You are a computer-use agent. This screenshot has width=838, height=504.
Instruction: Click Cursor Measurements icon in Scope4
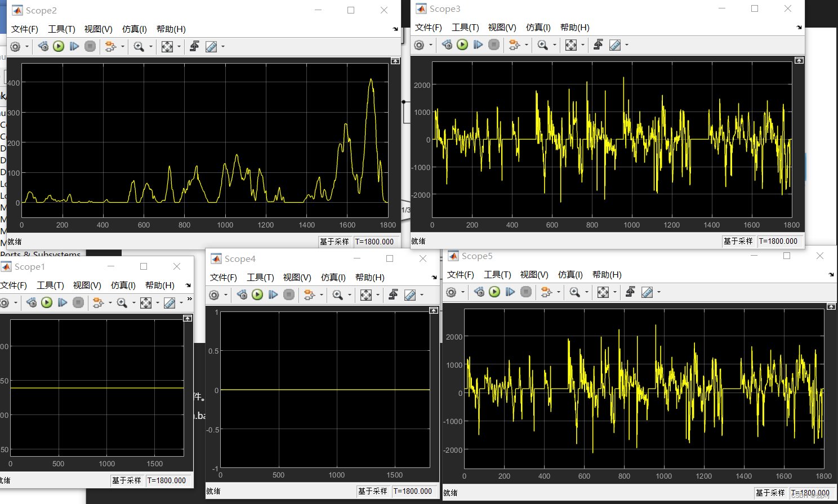pos(410,295)
